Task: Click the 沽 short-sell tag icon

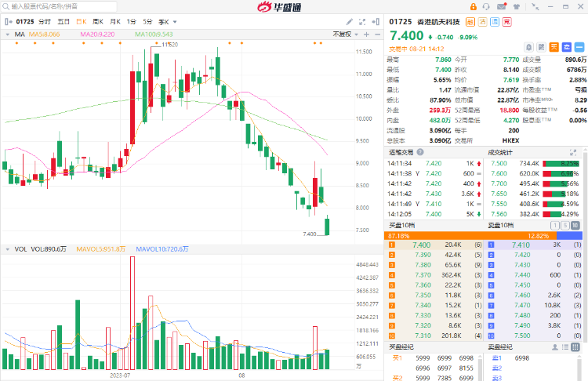Action: (x=483, y=22)
